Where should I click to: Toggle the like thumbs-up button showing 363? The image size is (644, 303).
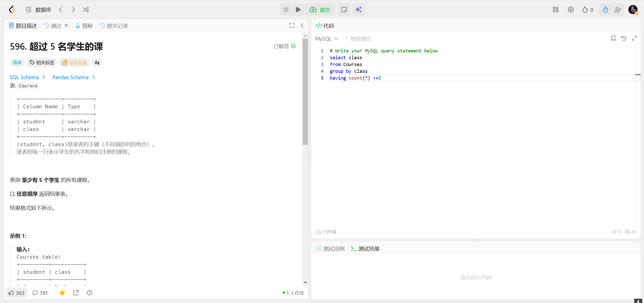coord(17,293)
